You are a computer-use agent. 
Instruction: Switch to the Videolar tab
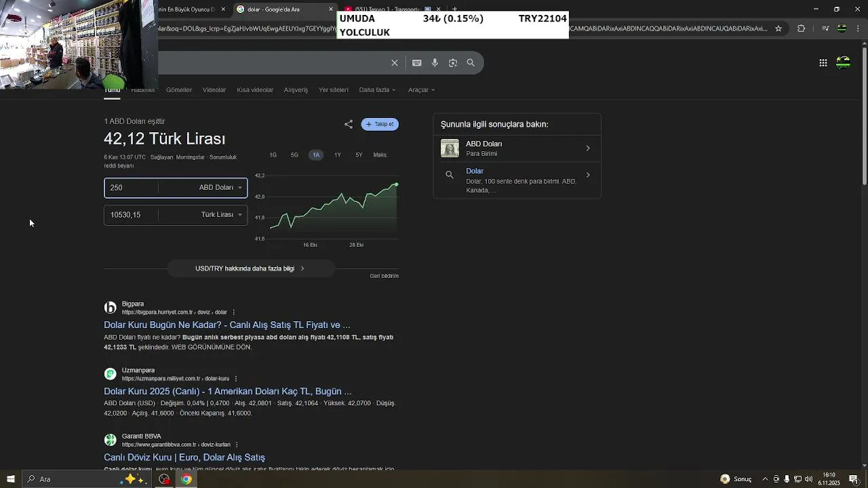click(214, 90)
